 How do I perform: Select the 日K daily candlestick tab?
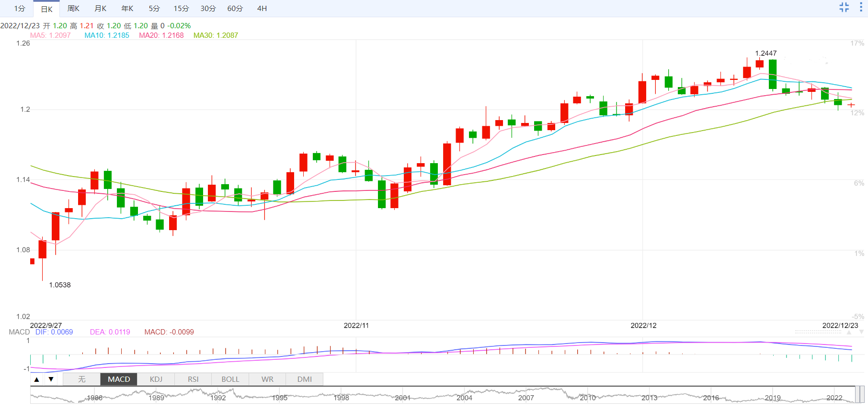[46, 9]
